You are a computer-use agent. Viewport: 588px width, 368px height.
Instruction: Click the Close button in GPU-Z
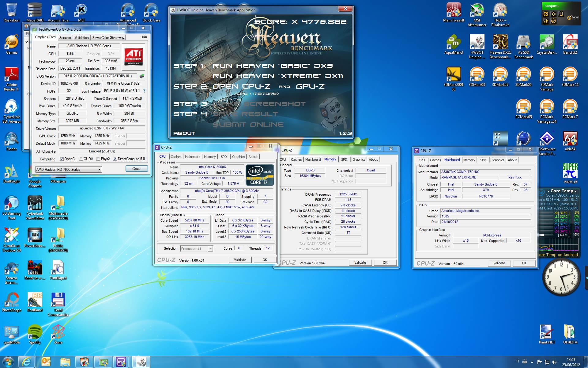[x=136, y=169]
